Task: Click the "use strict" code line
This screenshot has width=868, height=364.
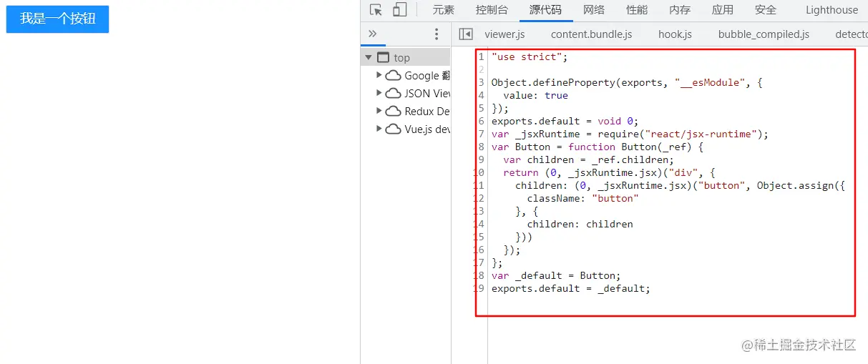Action: click(x=529, y=56)
